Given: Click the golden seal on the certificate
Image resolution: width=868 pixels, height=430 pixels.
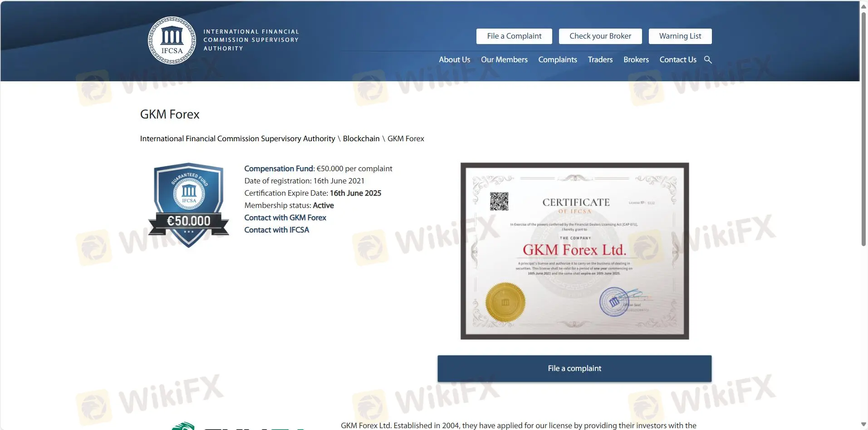Looking at the screenshot, I should click(x=505, y=301).
